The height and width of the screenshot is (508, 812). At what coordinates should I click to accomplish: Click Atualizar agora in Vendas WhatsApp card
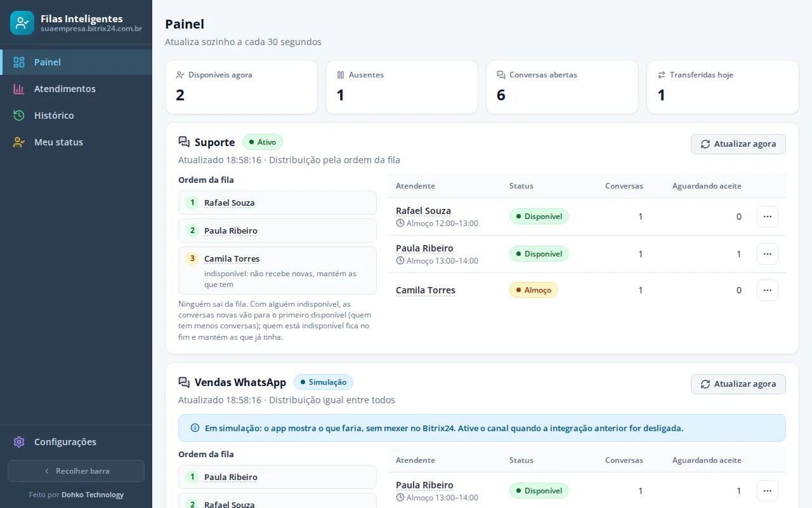(738, 384)
